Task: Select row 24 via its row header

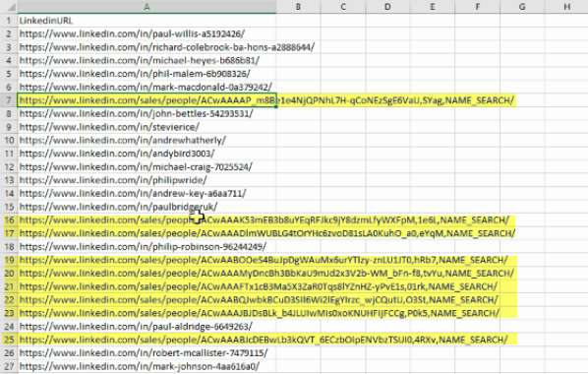Action: tap(9, 327)
